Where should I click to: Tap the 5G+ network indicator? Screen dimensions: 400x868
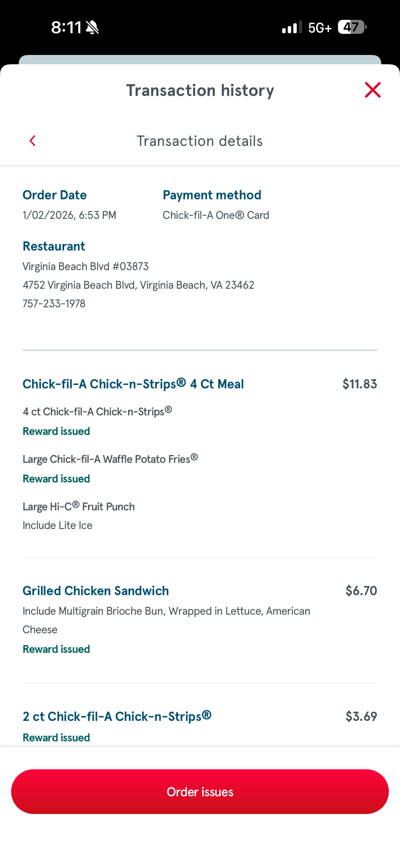(x=320, y=28)
